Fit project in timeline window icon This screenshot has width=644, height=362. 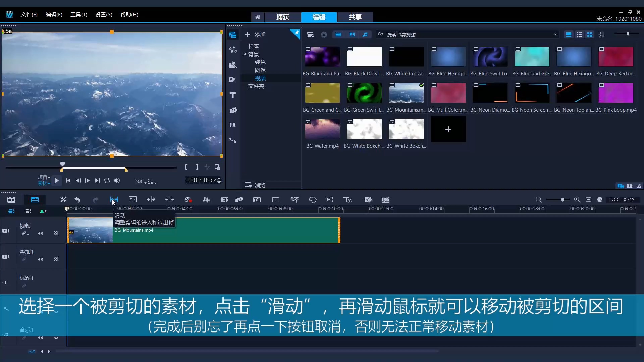coord(588,200)
